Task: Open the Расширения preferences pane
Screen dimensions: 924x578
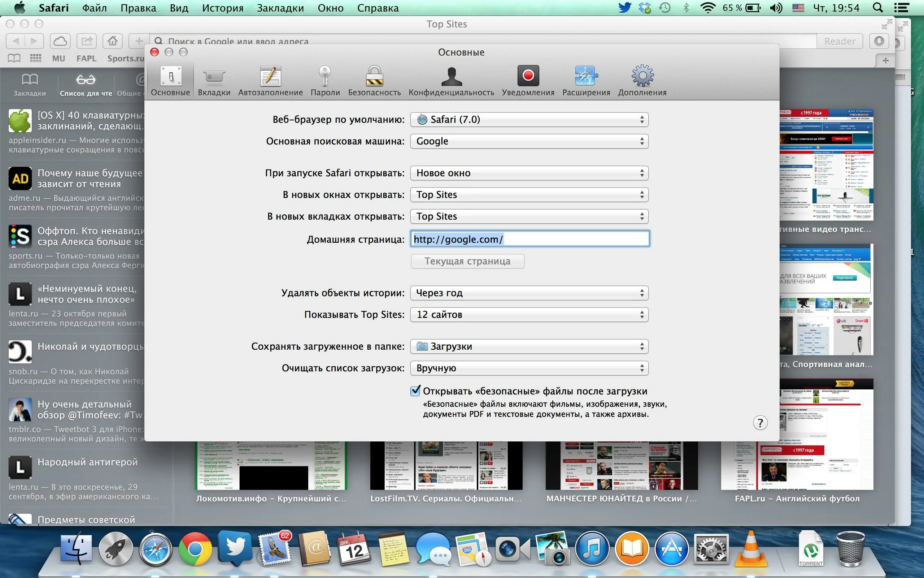Action: 586,81
